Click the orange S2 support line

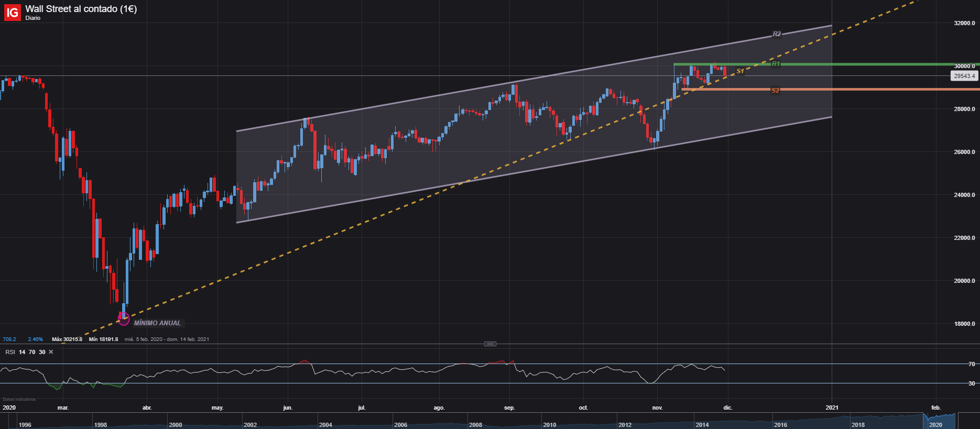point(831,90)
